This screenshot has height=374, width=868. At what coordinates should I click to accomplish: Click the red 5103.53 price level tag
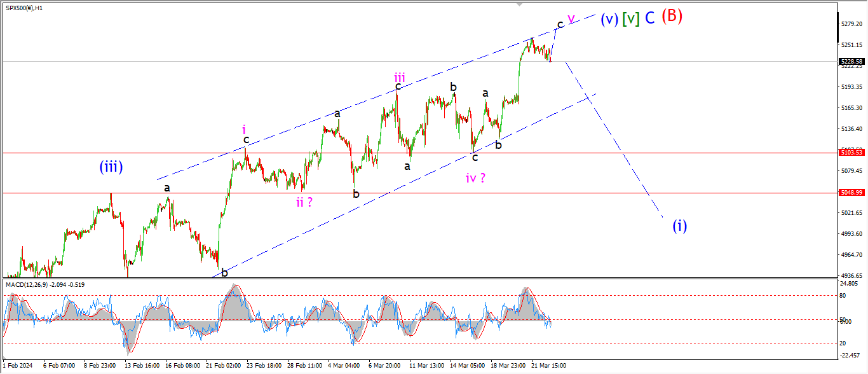click(851, 153)
